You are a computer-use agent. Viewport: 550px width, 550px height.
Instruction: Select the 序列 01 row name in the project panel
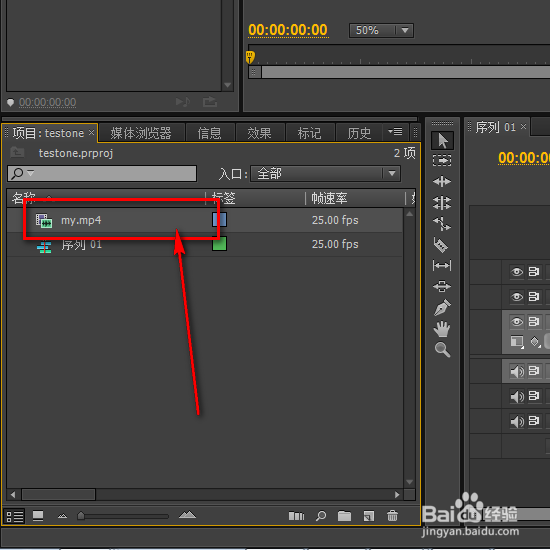(82, 244)
